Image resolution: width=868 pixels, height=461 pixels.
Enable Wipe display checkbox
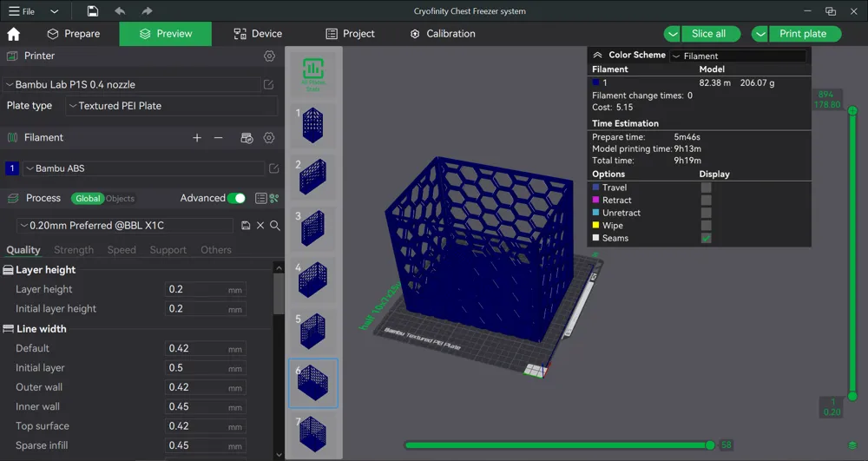point(706,226)
